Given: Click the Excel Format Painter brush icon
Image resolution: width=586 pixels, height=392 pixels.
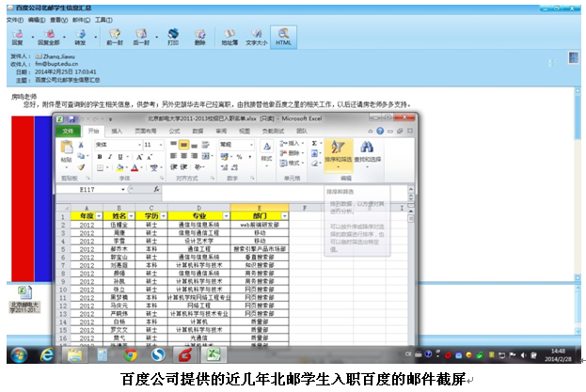Looking at the screenshot, I should tap(81, 167).
